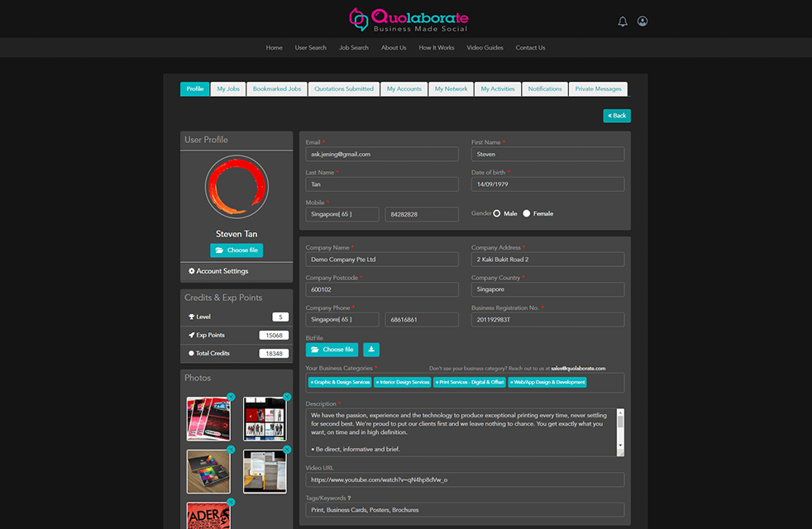This screenshot has height=529, width=812.
Task: Open the user account icon menu
Action: click(642, 21)
